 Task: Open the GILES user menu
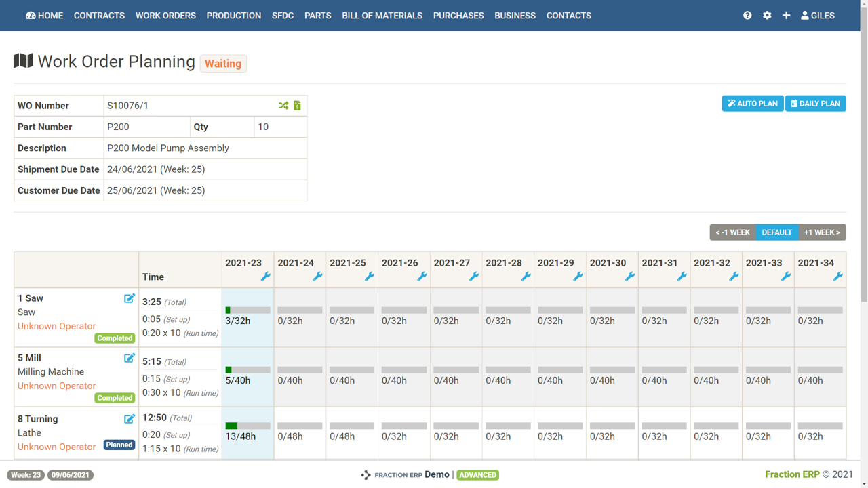(818, 16)
